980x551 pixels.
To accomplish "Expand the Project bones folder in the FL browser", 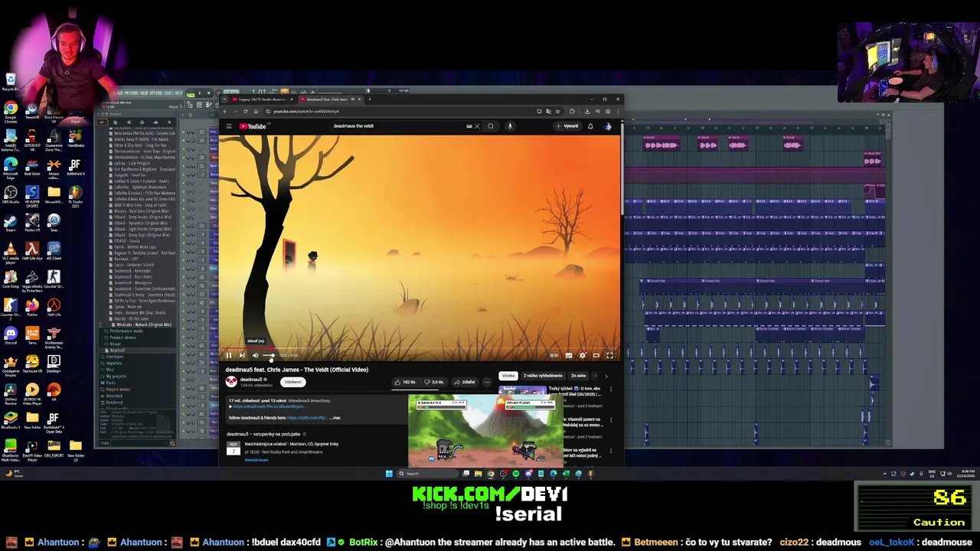I will 118,390.
